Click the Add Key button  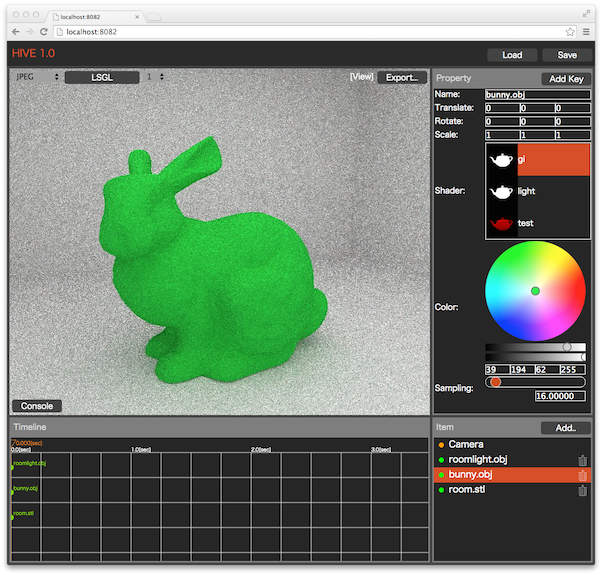click(566, 79)
